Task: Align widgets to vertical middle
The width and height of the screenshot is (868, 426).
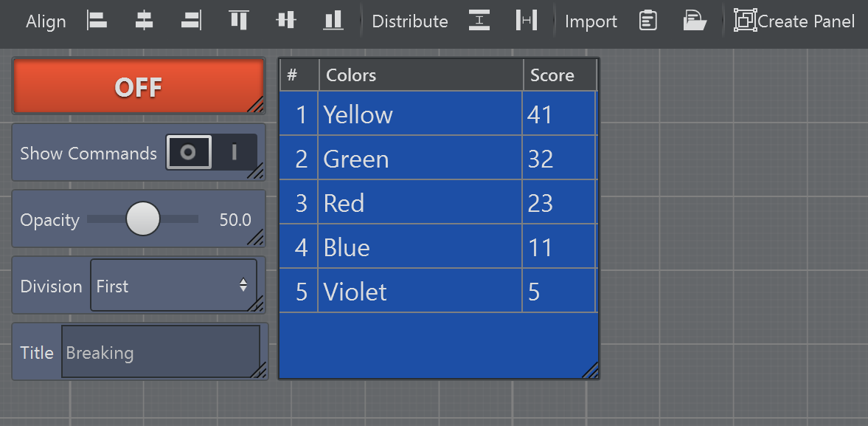Action: pos(286,21)
